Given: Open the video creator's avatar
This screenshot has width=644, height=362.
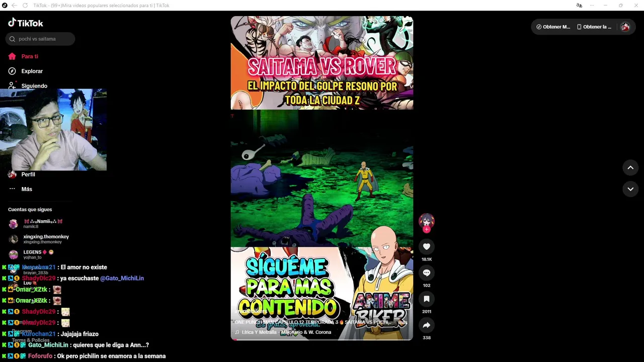Looking at the screenshot, I should click(x=427, y=221).
